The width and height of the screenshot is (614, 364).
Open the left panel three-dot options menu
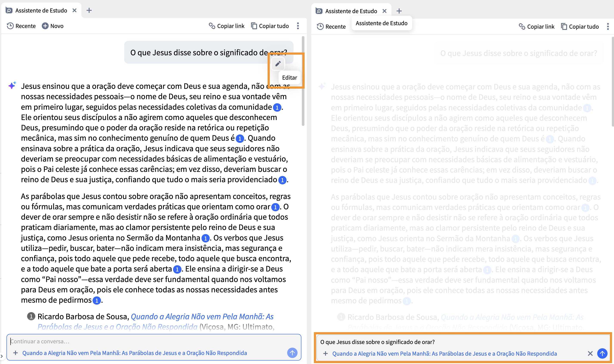coord(298,26)
